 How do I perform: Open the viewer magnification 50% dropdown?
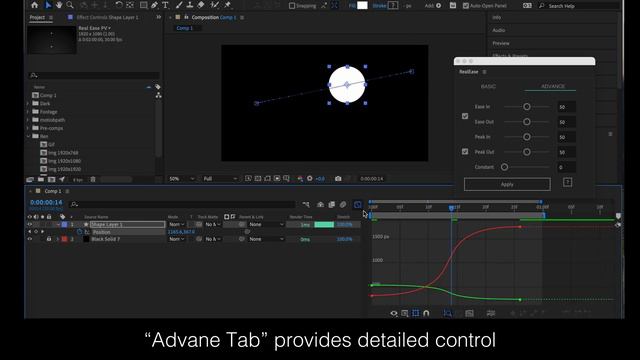click(x=182, y=179)
